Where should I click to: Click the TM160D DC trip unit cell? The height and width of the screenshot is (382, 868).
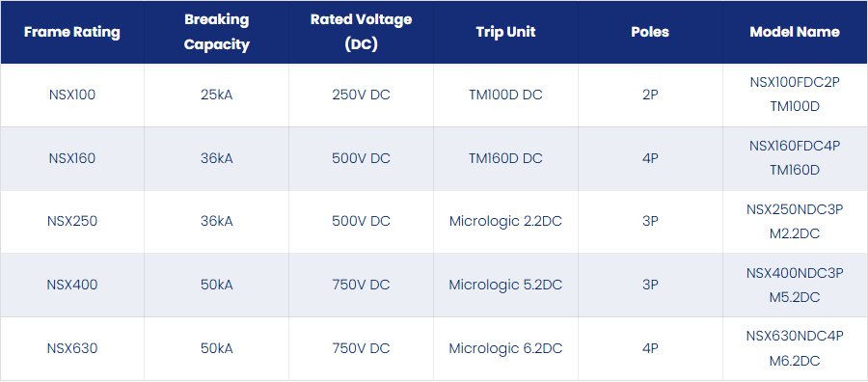pos(505,159)
